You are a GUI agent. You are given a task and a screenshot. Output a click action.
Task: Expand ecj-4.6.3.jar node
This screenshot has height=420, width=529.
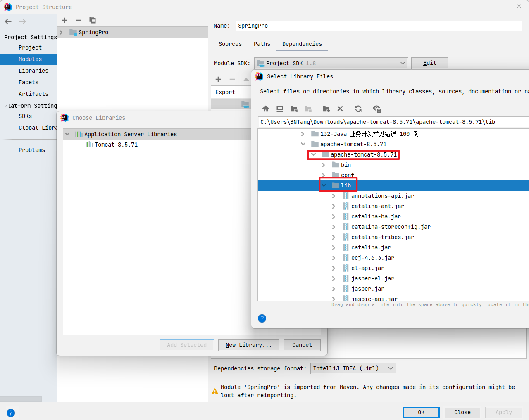(x=334, y=258)
